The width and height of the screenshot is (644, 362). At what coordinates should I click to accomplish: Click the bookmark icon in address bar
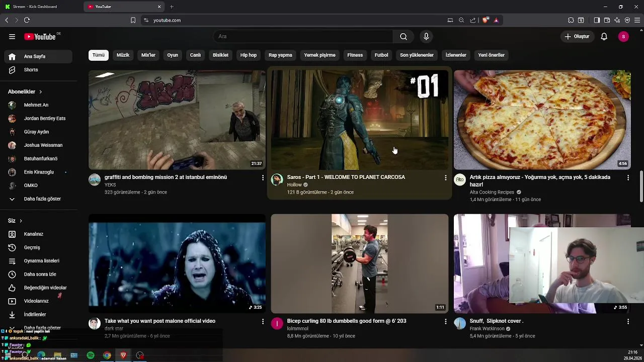click(133, 20)
